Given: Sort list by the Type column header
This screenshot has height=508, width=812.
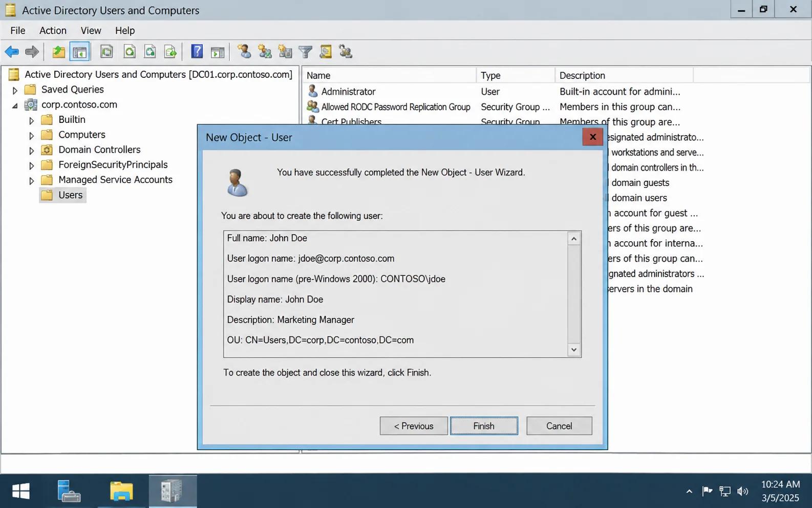Looking at the screenshot, I should point(515,75).
